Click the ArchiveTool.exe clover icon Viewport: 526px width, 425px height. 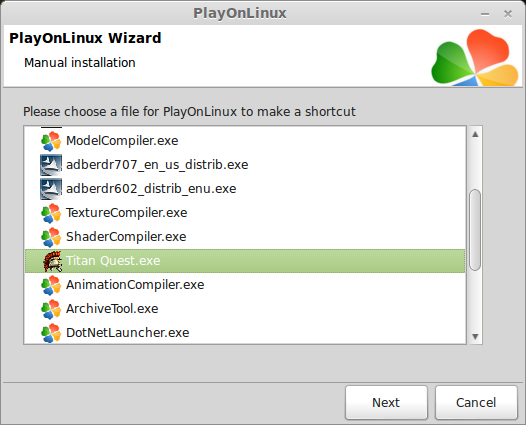[51, 309]
